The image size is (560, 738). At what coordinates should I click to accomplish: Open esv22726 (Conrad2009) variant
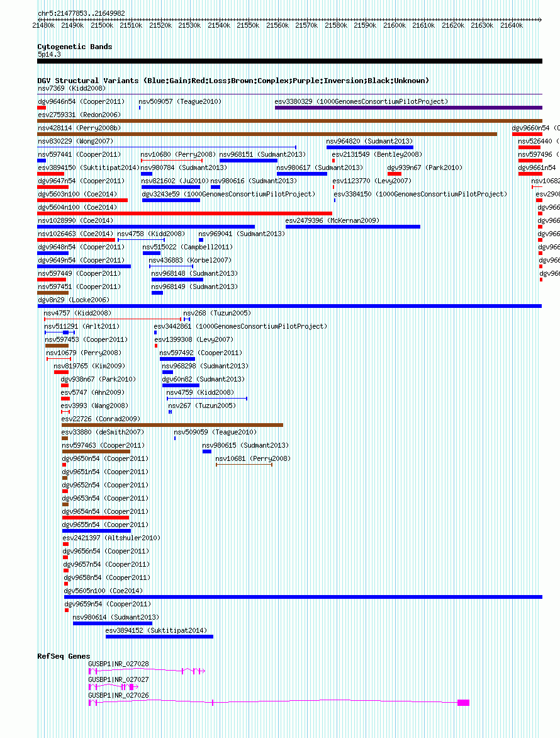tap(101, 419)
